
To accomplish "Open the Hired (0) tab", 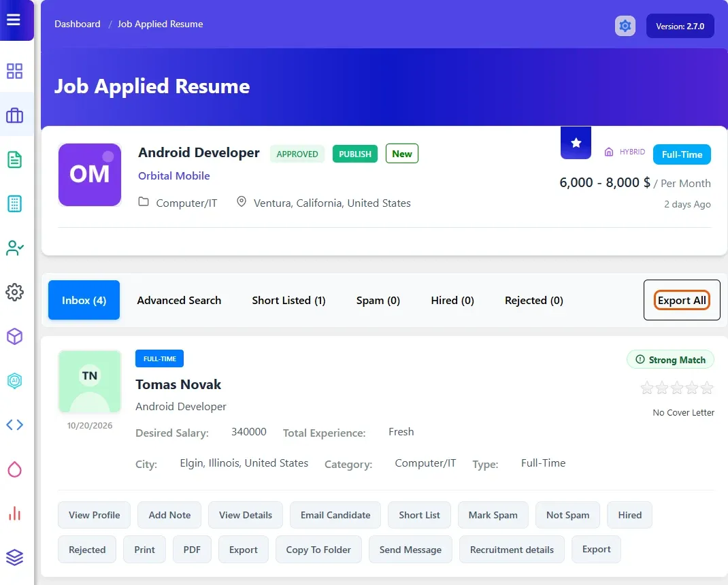I will [452, 300].
